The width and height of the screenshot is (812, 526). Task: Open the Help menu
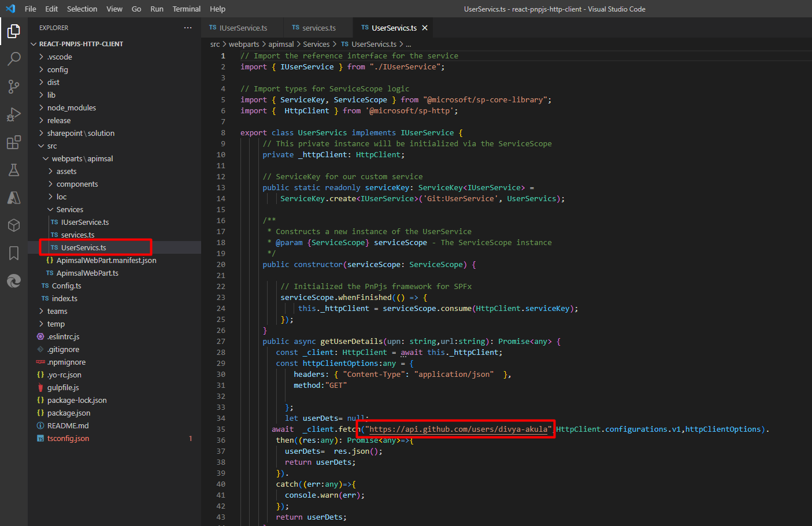click(218, 9)
